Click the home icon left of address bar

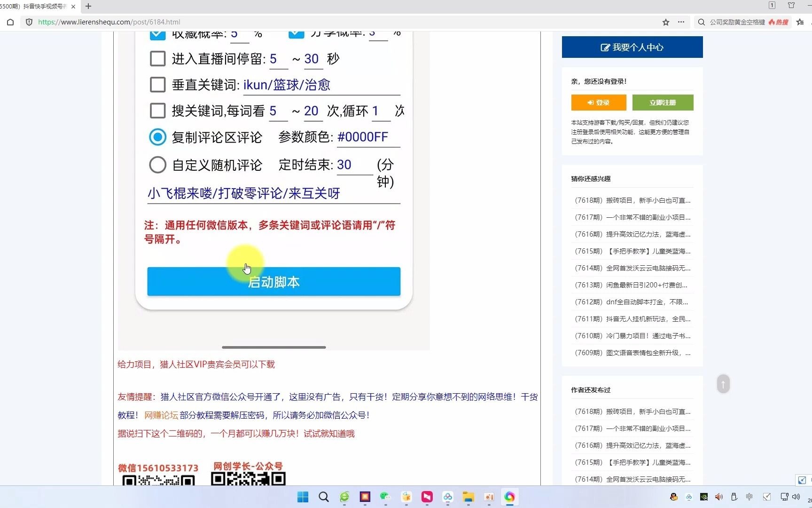click(x=10, y=22)
